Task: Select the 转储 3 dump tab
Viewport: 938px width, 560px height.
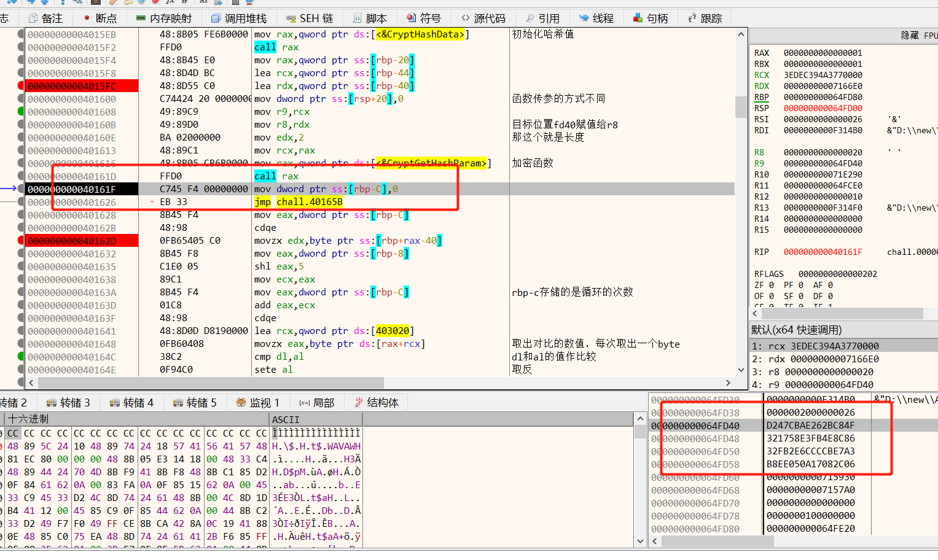Action: (x=69, y=403)
